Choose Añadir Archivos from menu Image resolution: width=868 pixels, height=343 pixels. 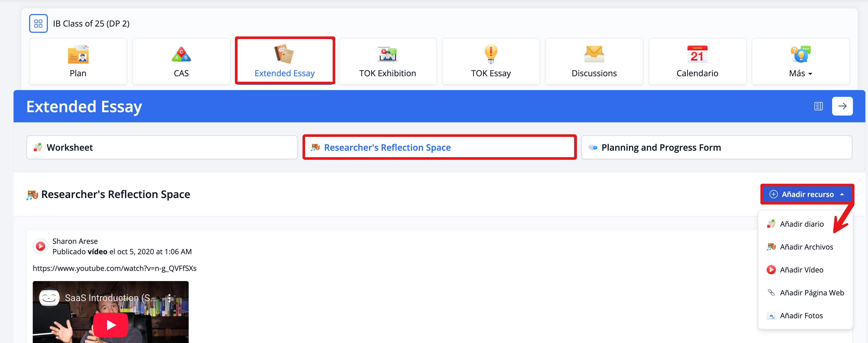coord(806,247)
